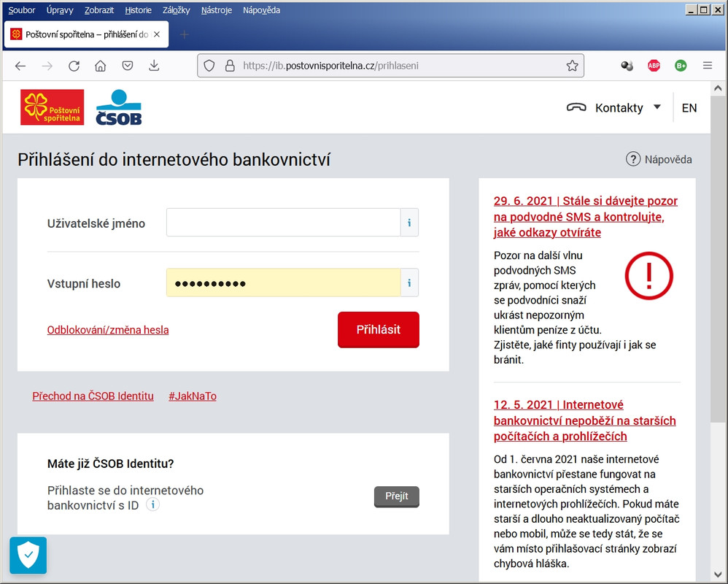The image size is (728, 584).
Task: Focus the Vstupní heslo password field
Action: point(283,283)
